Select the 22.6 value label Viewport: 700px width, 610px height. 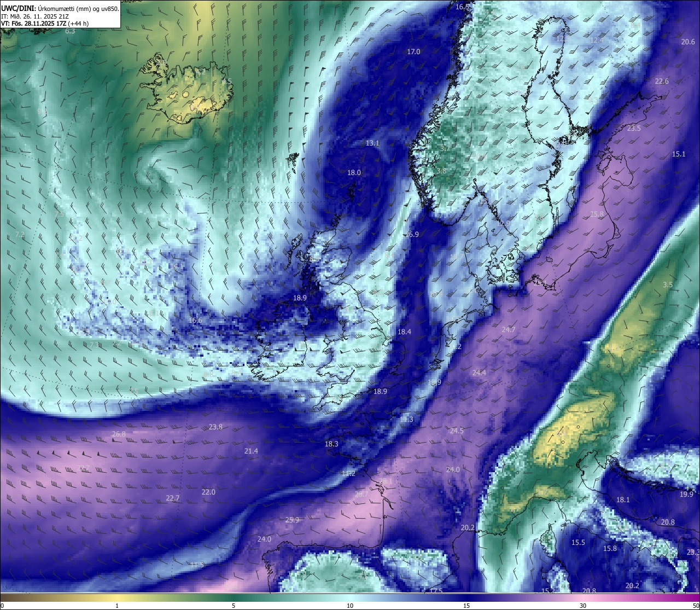662,81
